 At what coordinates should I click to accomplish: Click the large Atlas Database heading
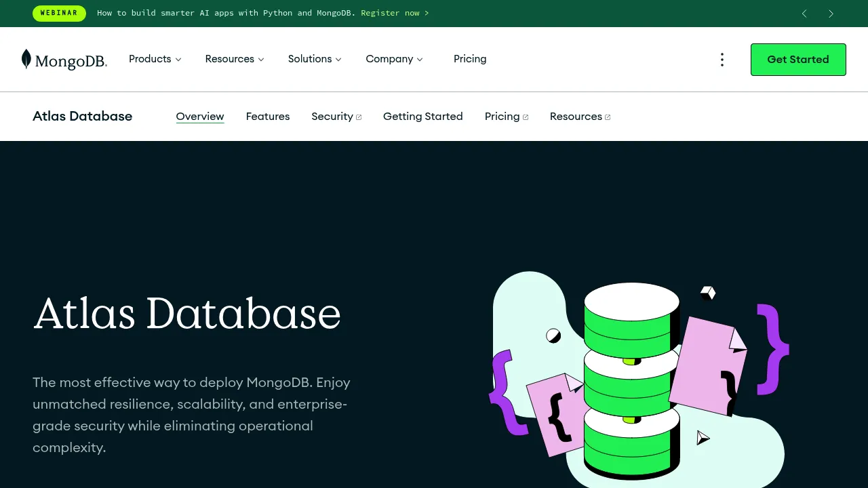[x=187, y=313]
